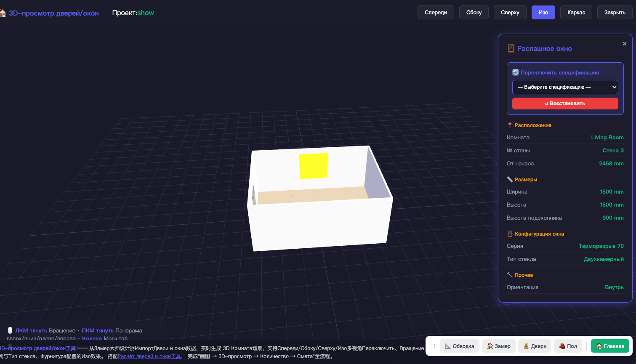Click the small door on the room's left wall
Image resolution: width=636 pixels, height=364 pixels.
click(x=253, y=195)
